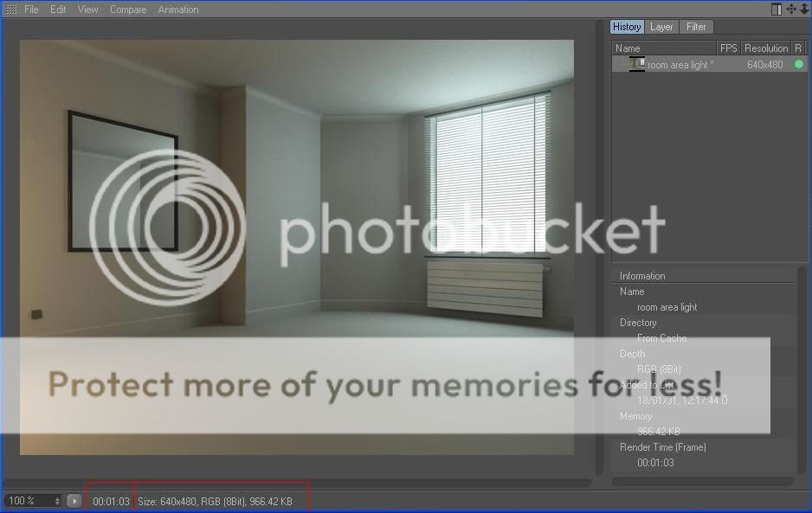Open the Compare menu
Image resolution: width=812 pixels, height=513 pixels.
[128, 10]
